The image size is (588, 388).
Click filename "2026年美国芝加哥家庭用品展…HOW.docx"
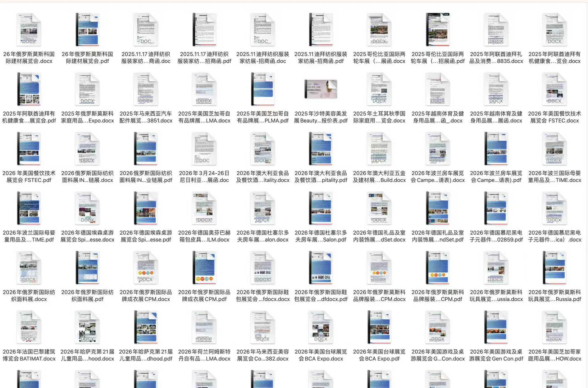[555, 355]
